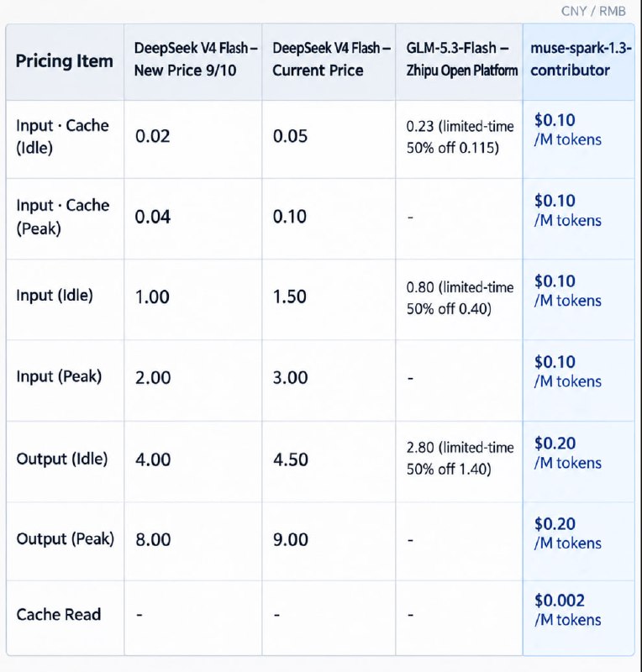Viewport: 642px width, 672px height.
Task: Select GLM-5.3-Flash Zhipu Open Platform header
Action: tap(462, 59)
